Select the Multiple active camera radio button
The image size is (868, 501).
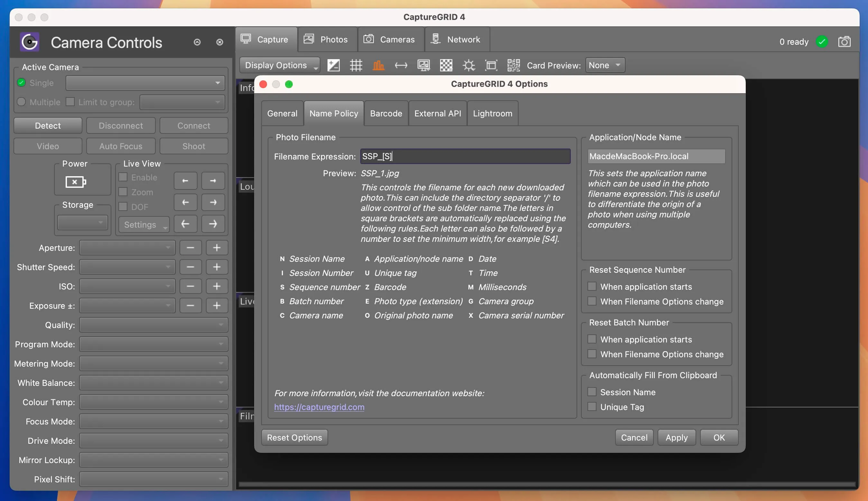[x=21, y=102]
